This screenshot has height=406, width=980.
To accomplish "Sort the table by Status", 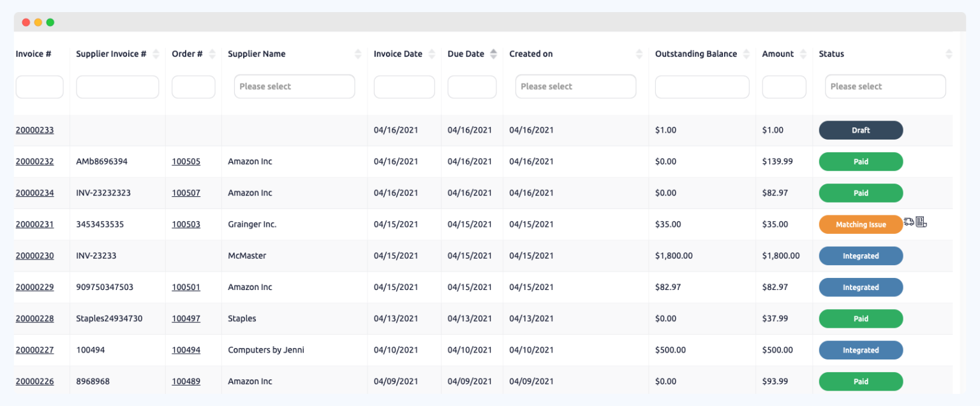I will tap(949, 54).
